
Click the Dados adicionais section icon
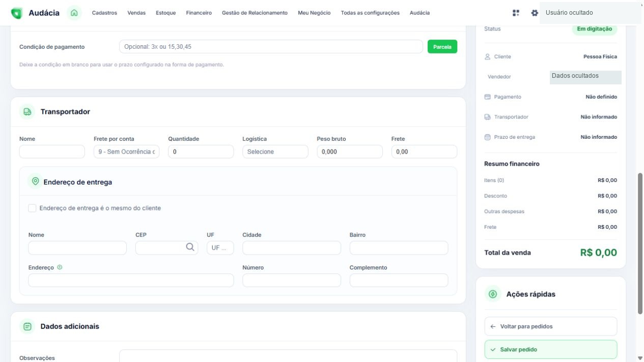[27, 326]
